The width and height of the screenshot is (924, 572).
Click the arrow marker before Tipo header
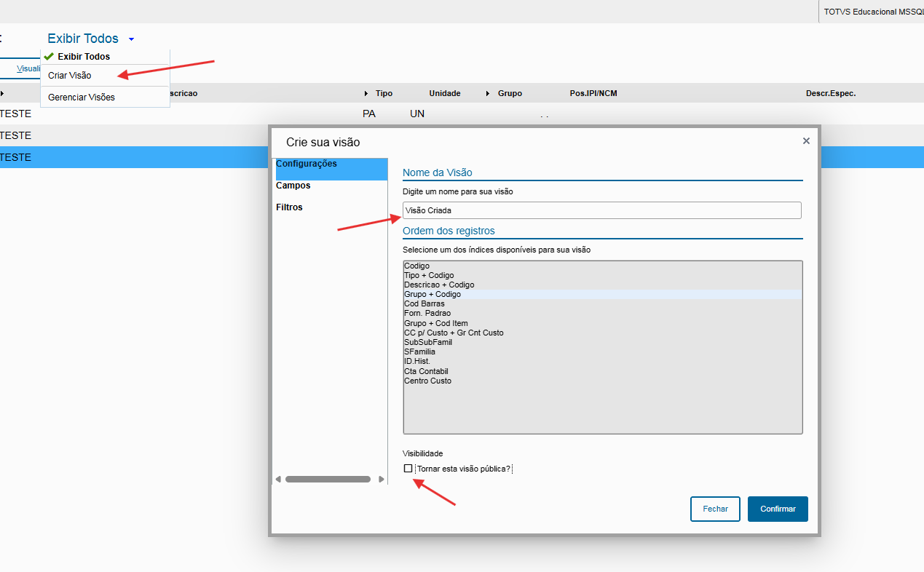click(x=366, y=94)
